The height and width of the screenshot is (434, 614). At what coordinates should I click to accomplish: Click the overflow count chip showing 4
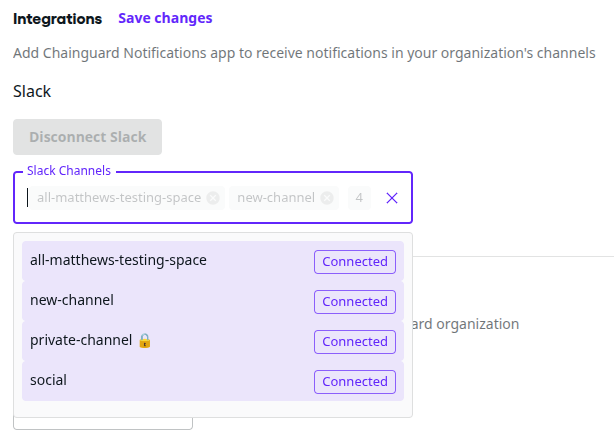pyautogui.click(x=359, y=198)
